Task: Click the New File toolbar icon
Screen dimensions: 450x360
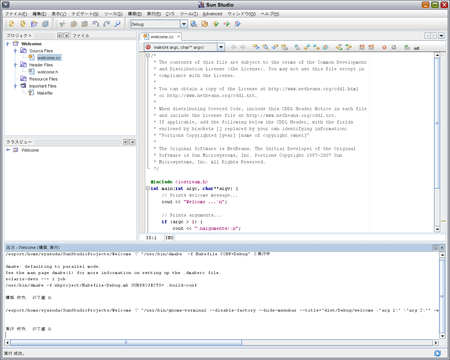Action: pos(12,24)
